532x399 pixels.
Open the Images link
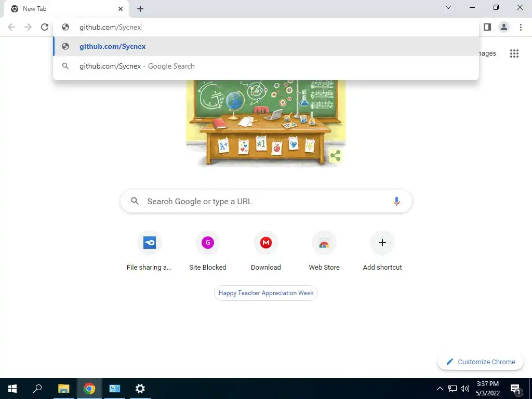487,54
